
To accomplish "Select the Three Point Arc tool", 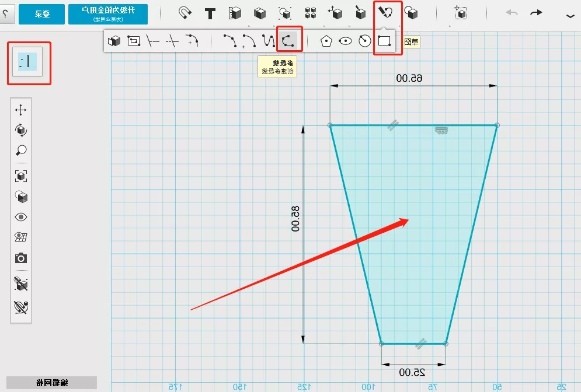I will pyautogui.click(x=229, y=41).
